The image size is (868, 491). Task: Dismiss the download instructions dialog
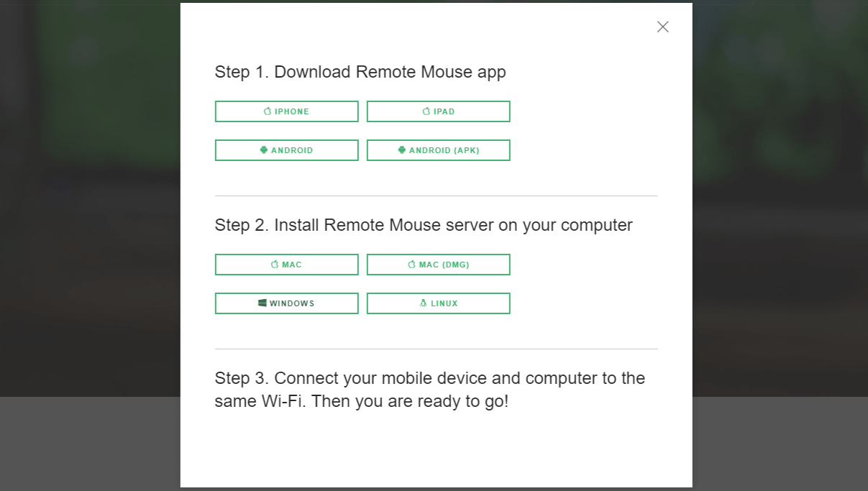[x=662, y=27]
